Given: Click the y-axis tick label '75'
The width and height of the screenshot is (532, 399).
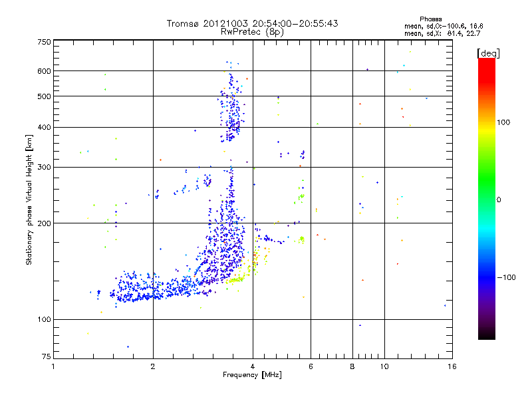Looking at the screenshot, I should [x=47, y=356].
